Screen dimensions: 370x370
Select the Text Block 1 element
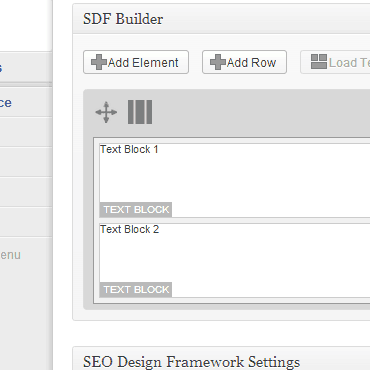235,180
